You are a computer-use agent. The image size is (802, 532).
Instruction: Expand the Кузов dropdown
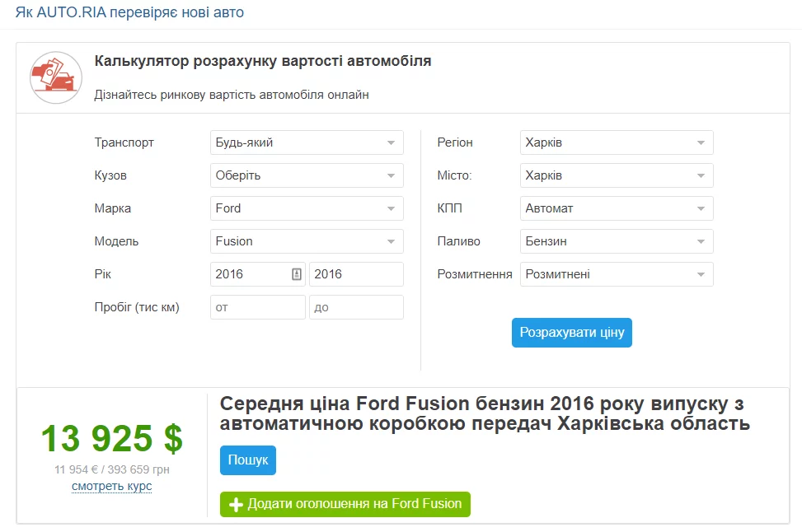[307, 175]
